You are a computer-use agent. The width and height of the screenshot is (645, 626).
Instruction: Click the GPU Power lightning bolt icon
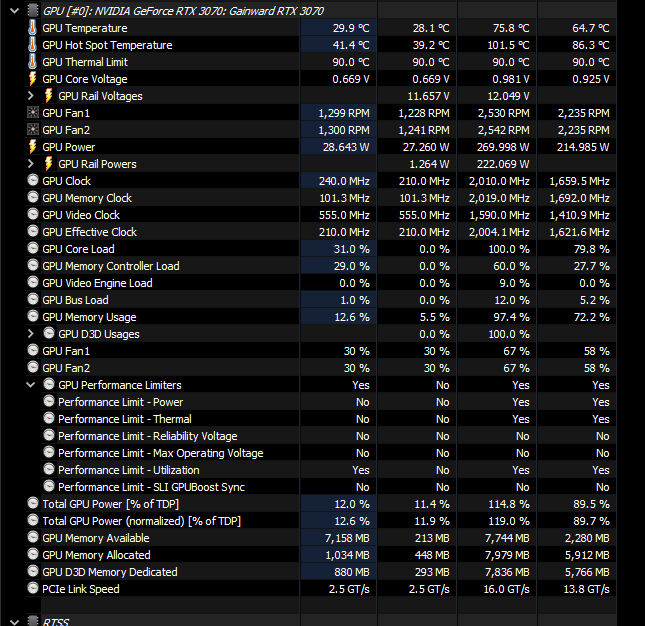pyautogui.click(x=32, y=147)
